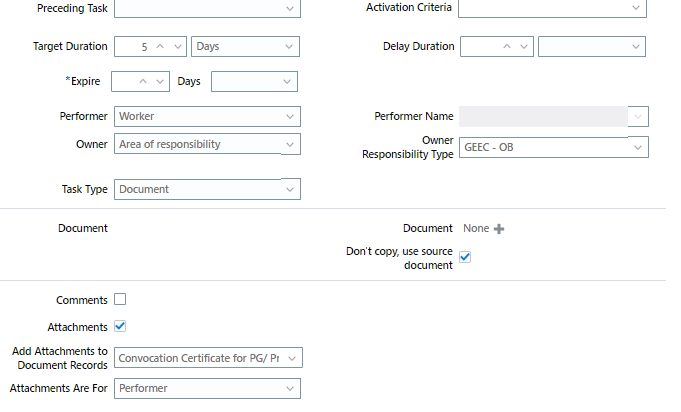Increase Delay Duration with up arrow
This screenshot has height=412, width=681.
507,46
